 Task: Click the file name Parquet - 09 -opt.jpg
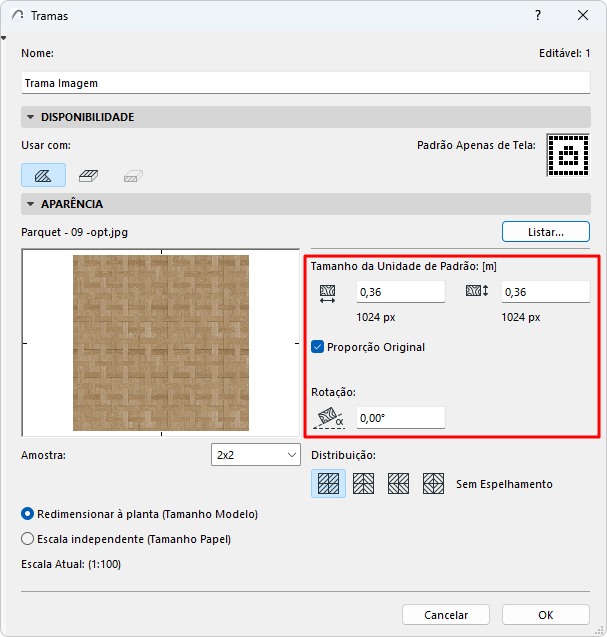[x=74, y=232]
